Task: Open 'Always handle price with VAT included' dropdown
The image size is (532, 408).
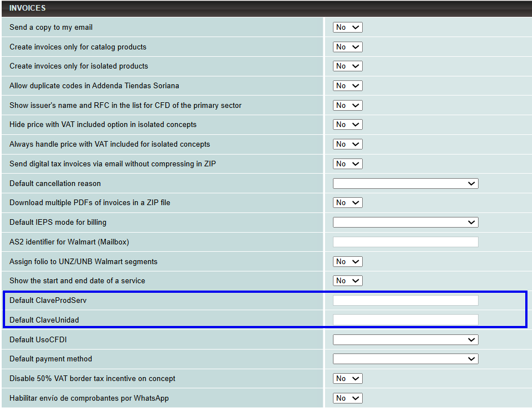Action: coord(348,144)
